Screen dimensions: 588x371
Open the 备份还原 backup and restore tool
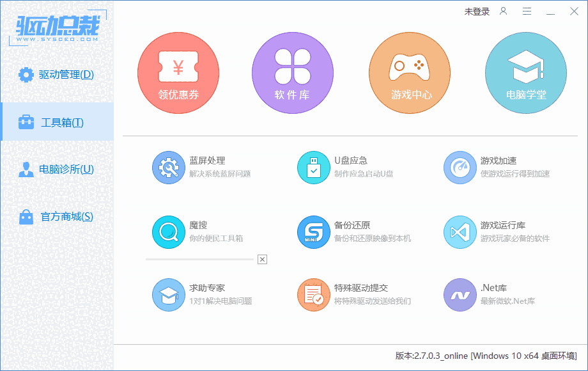[x=314, y=231]
